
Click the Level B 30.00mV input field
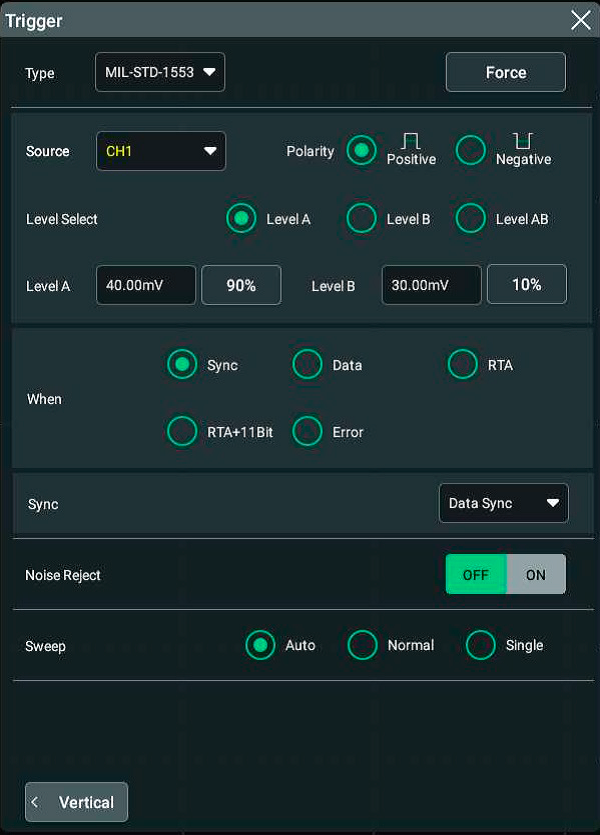[431, 285]
